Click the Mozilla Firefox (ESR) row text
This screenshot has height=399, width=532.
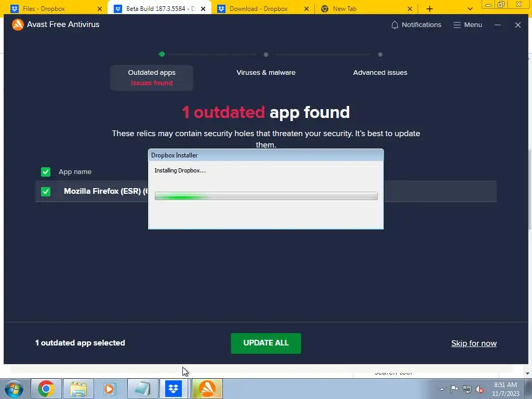click(x=106, y=191)
